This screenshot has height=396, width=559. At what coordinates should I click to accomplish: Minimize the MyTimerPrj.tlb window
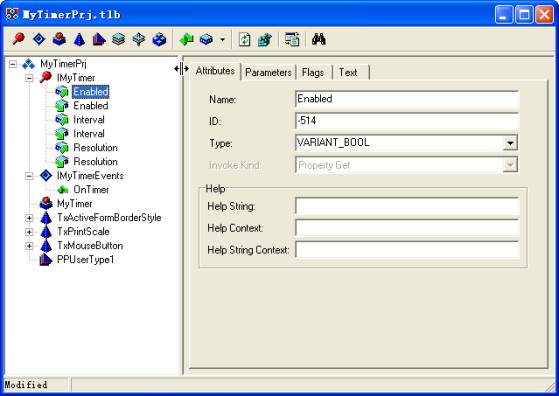[x=504, y=15]
